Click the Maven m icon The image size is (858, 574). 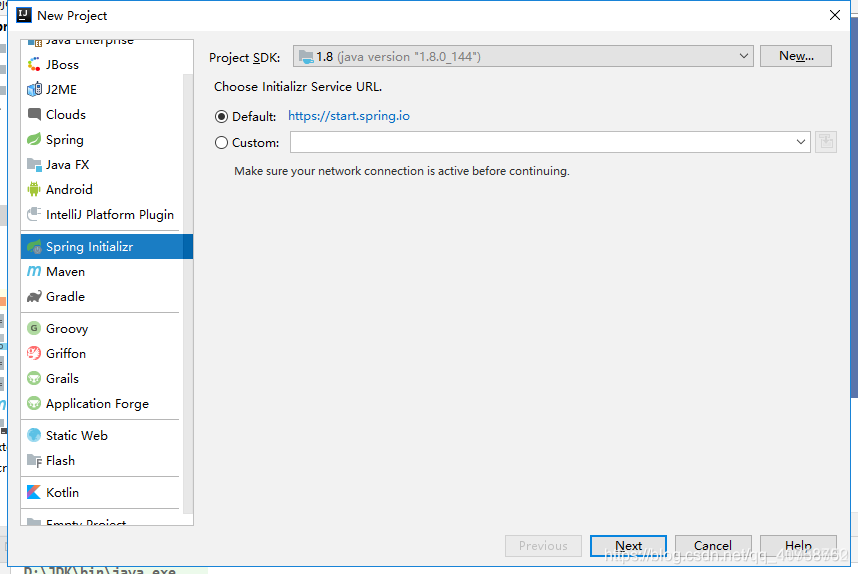[x=34, y=271]
